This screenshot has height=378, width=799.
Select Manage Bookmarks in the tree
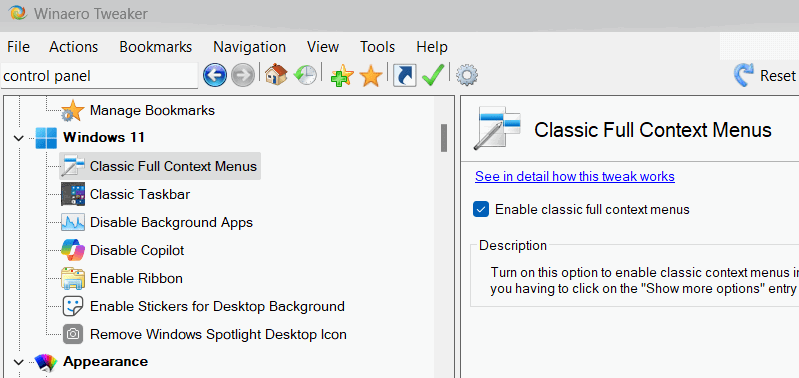tap(152, 110)
